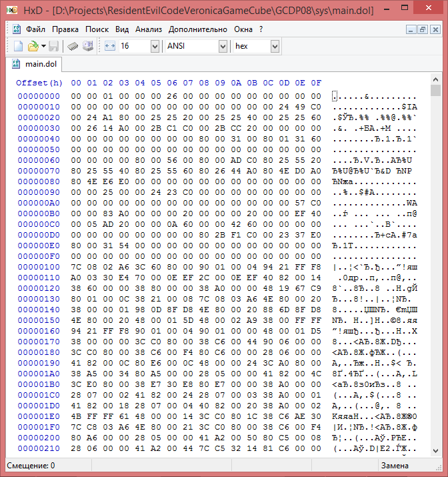Expand the bytes per row dropdown showing 16
The width and height of the screenshot is (448, 477).
click(x=155, y=46)
